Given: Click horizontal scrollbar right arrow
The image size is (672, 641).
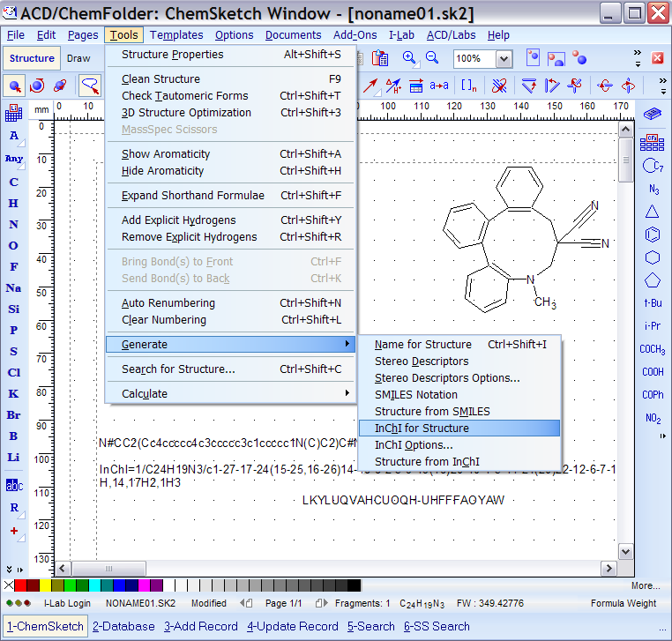Looking at the screenshot, I should (609, 569).
